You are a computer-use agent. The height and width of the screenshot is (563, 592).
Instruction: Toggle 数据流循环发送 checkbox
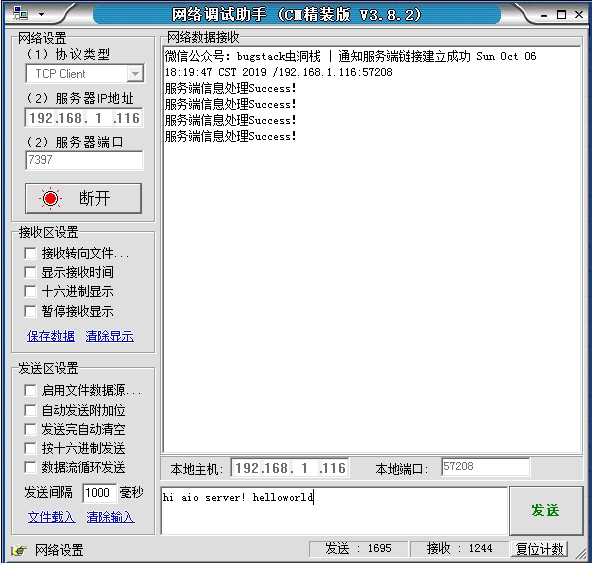(30, 467)
